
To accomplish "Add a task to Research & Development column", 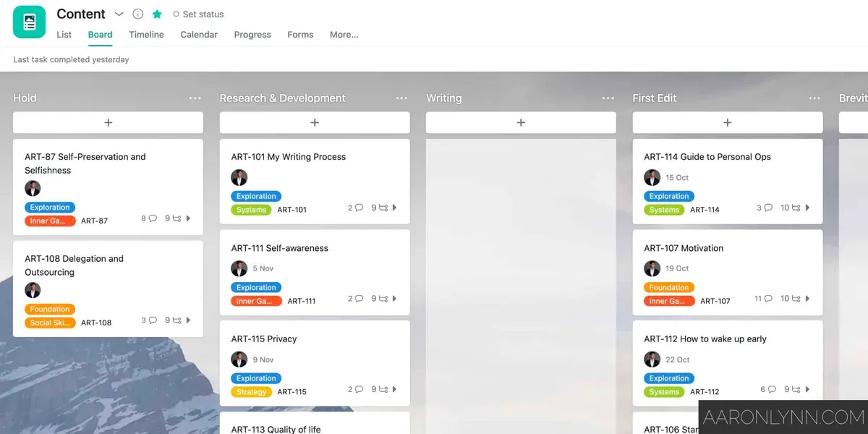I will (314, 122).
